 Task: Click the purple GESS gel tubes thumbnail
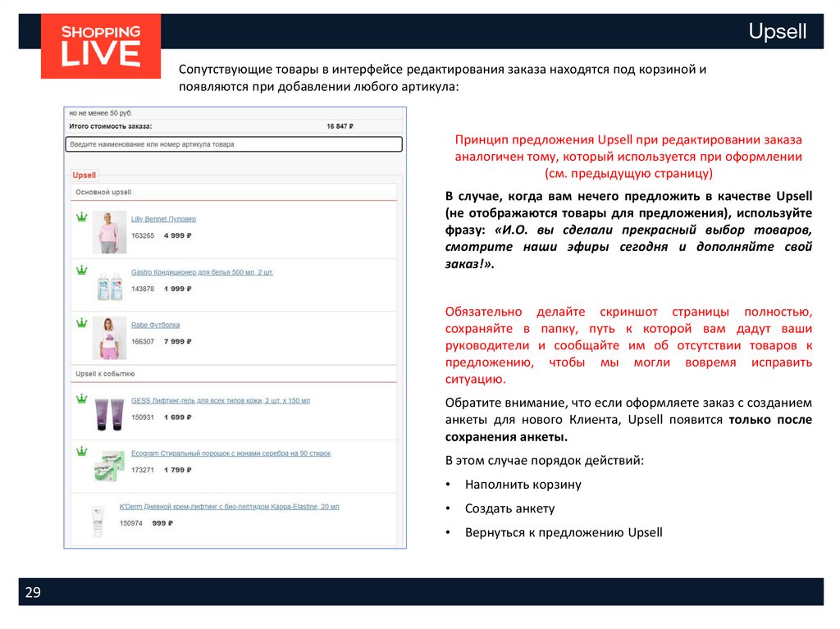click(x=109, y=414)
